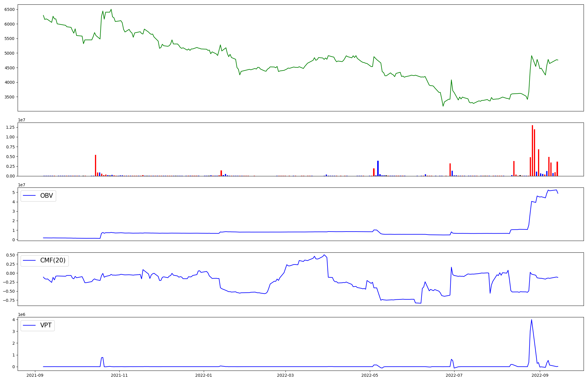Click the 2022-05 x-axis date label
This screenshot has height=382, width=588.
pyautogui.click(x=370, y=375)
